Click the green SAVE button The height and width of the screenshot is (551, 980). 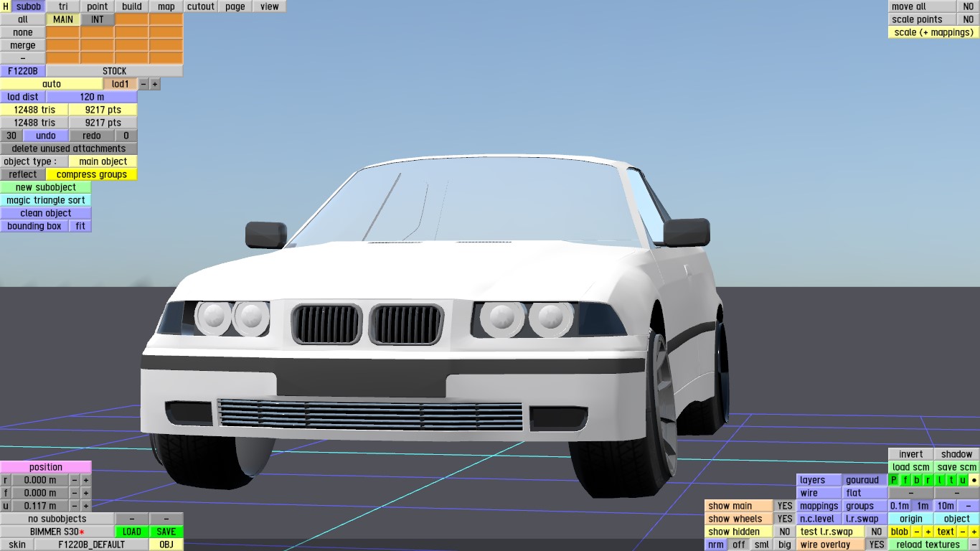pos(166,532)
